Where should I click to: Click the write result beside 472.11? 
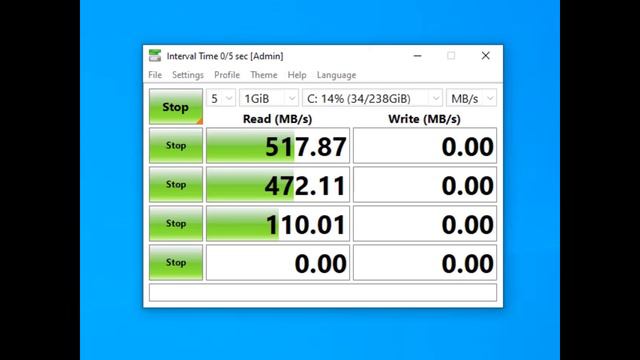point(425,184)
